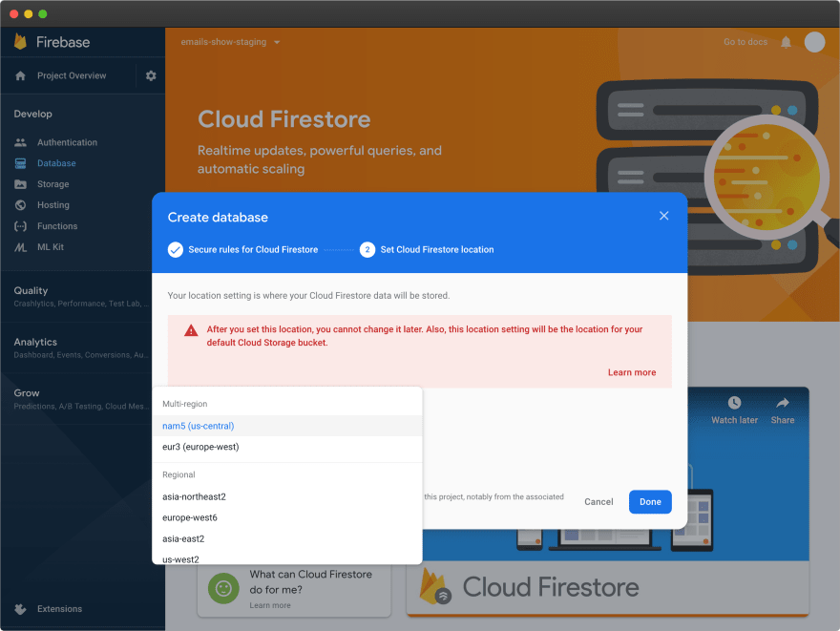840x631 pixels.
Task: Open the red Learn more link
Action: (632, 372)
